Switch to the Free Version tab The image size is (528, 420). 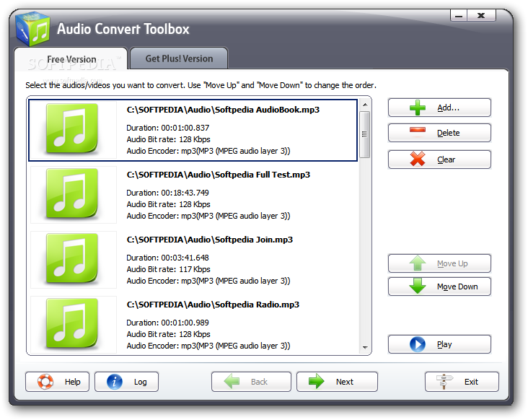point(71,59)
